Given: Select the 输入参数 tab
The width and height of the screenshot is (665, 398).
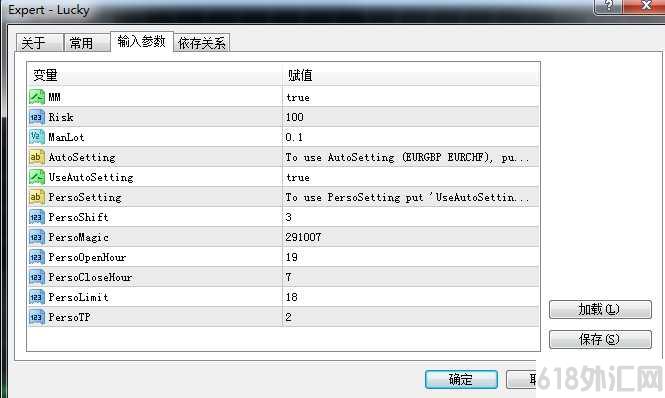Looking at the screenshot, I should coord(142,42).
